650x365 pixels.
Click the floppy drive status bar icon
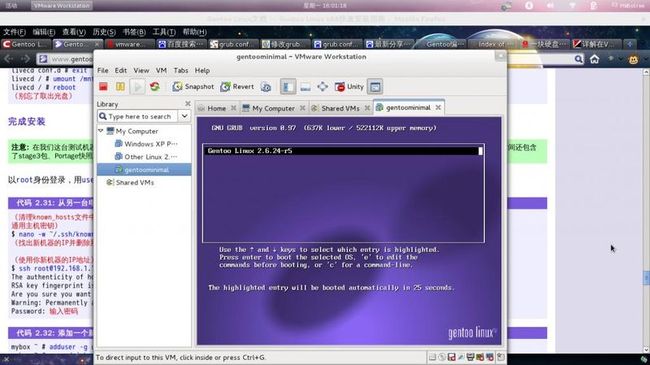point(451,357)
